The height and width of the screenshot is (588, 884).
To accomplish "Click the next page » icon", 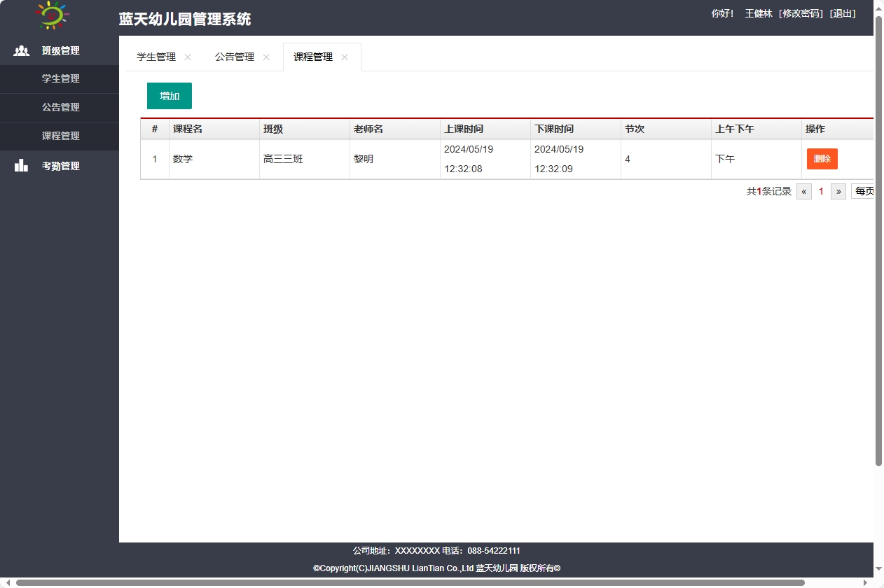I will pos(838,190).
